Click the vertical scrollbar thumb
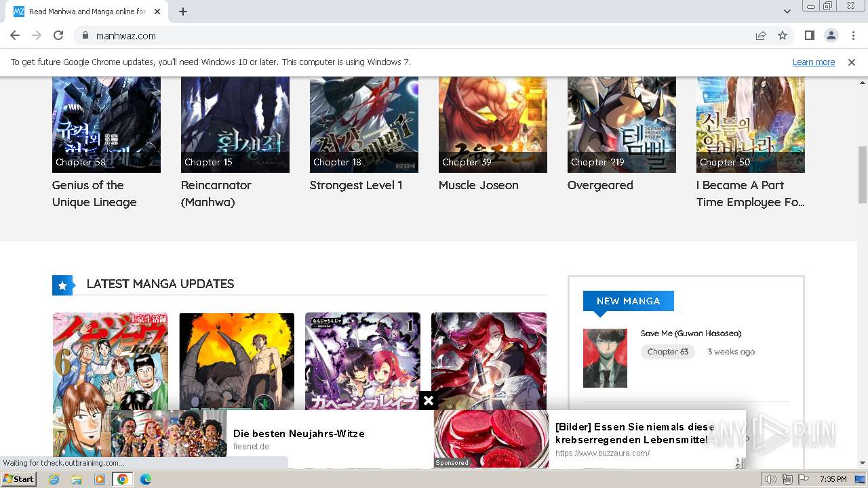Image resolution: width=868 pixels, height=488 pixels. click(x=863, y=174)
